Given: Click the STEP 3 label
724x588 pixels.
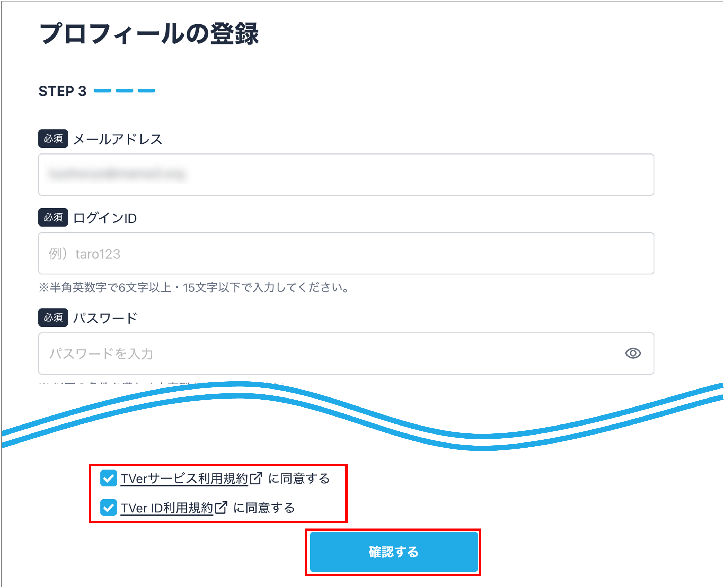Looking at the screenshot, I should (x=62, y=91).
